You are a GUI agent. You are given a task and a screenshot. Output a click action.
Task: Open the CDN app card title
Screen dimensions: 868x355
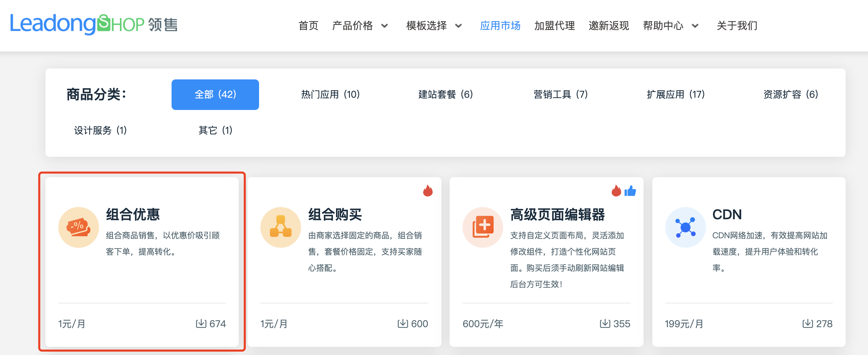(x=727, y=214)
